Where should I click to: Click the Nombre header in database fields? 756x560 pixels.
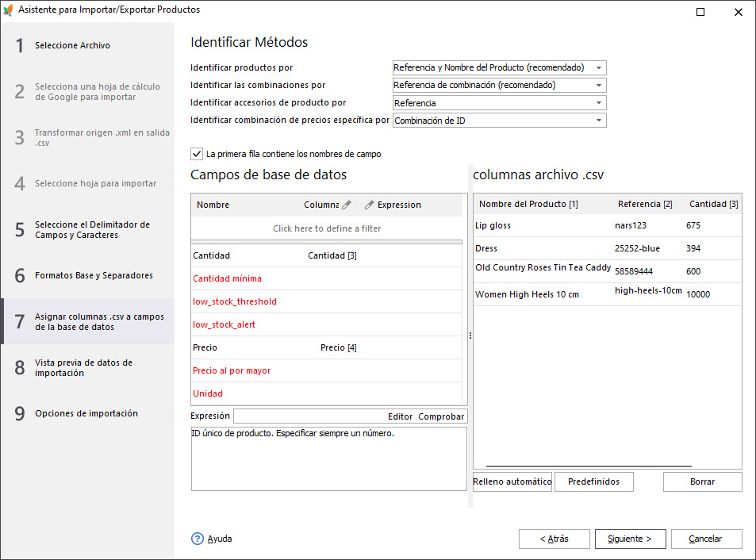tap(213, 205)
